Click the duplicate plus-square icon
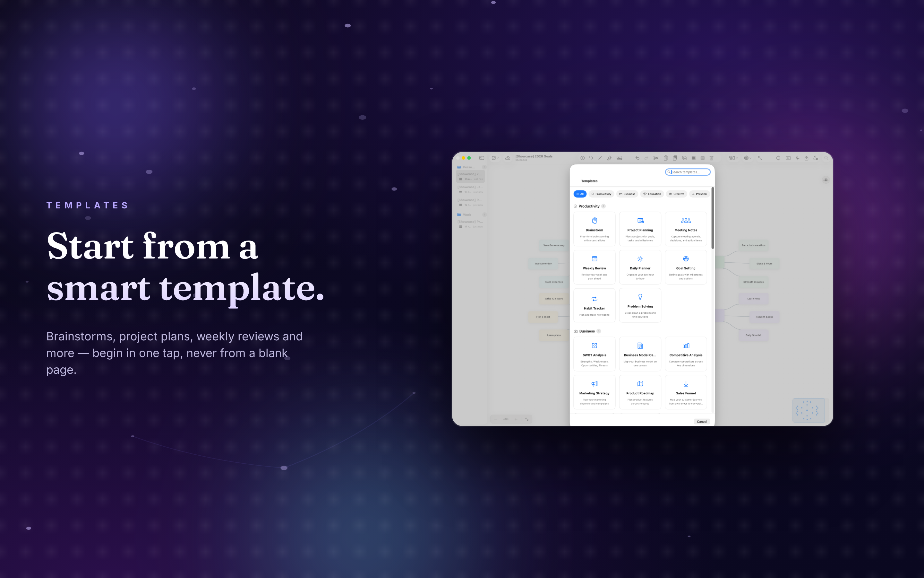 tap(684, 158)
